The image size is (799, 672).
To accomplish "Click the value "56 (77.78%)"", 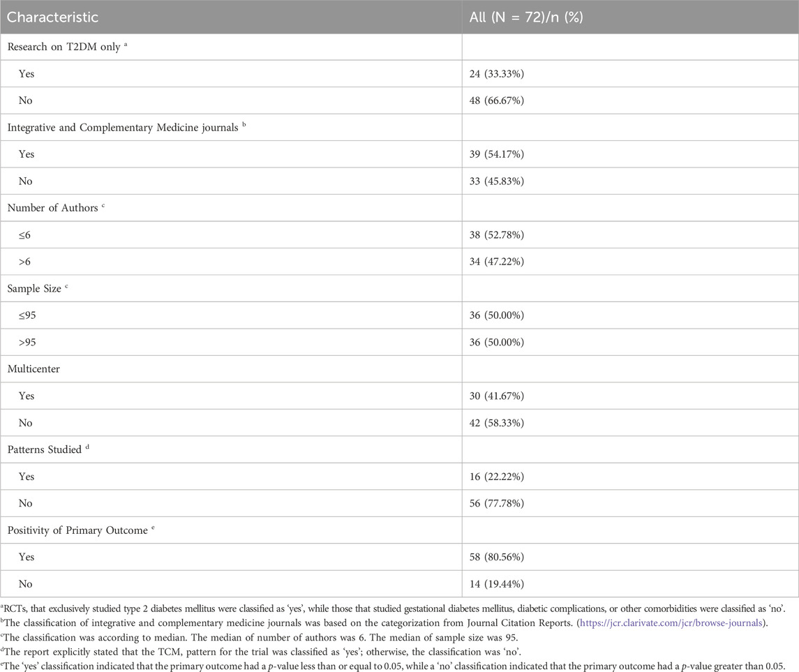I will (x=496, y=503).
